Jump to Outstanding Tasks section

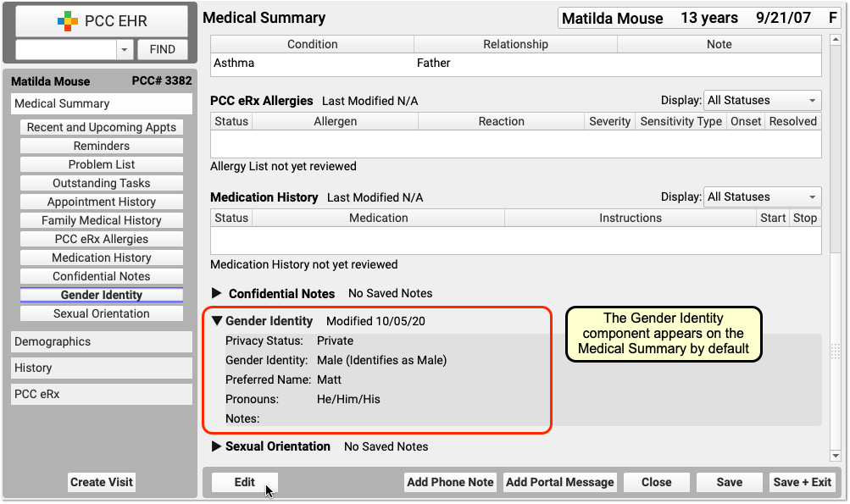[x=102, y=183]
